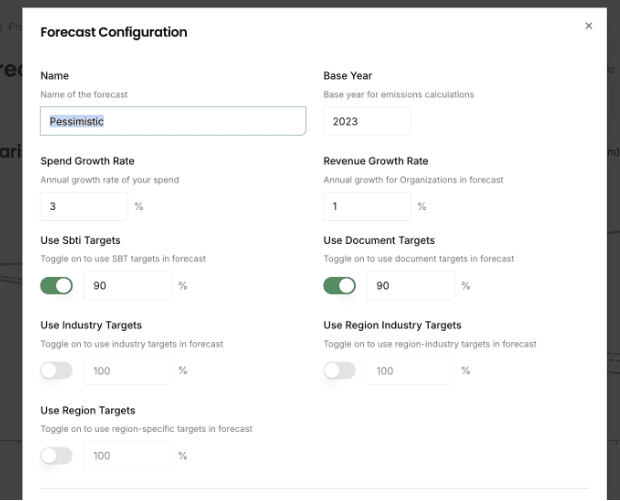Screen dimensions: 620x501
Task: Click the Use Sbti Targets label
Action: click(80, 240)
